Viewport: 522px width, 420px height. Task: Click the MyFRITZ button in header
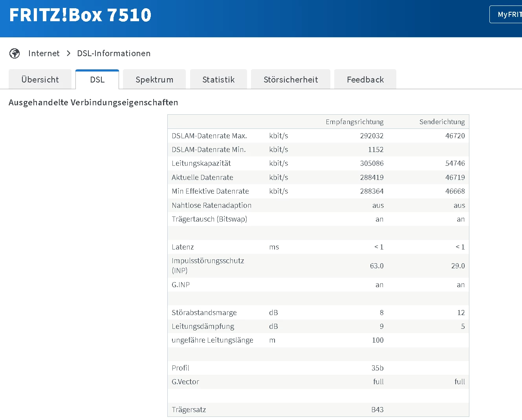[x=507, y=15]
